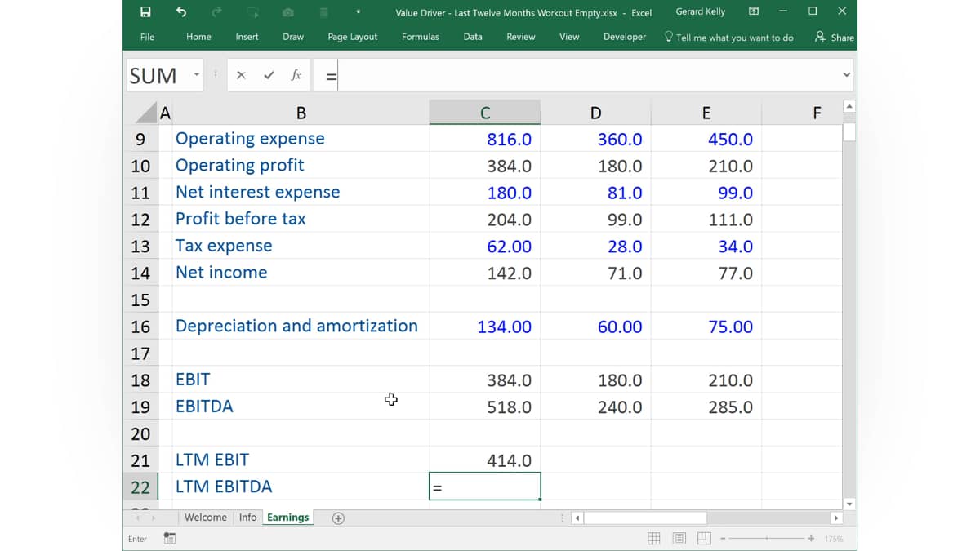Open the Home ribbon tab
The image size is (980, 551).
pyautogui.click(x=198, y=37)
